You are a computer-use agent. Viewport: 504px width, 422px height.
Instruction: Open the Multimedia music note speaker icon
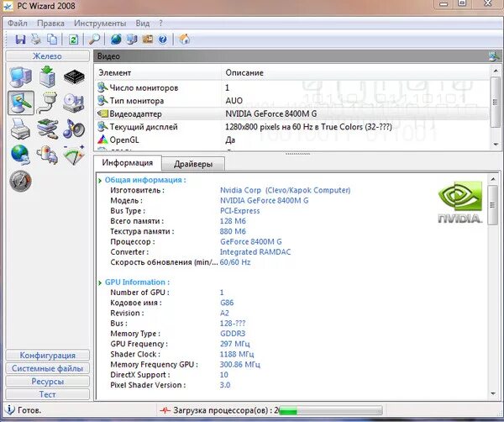(x=74, y=129)
